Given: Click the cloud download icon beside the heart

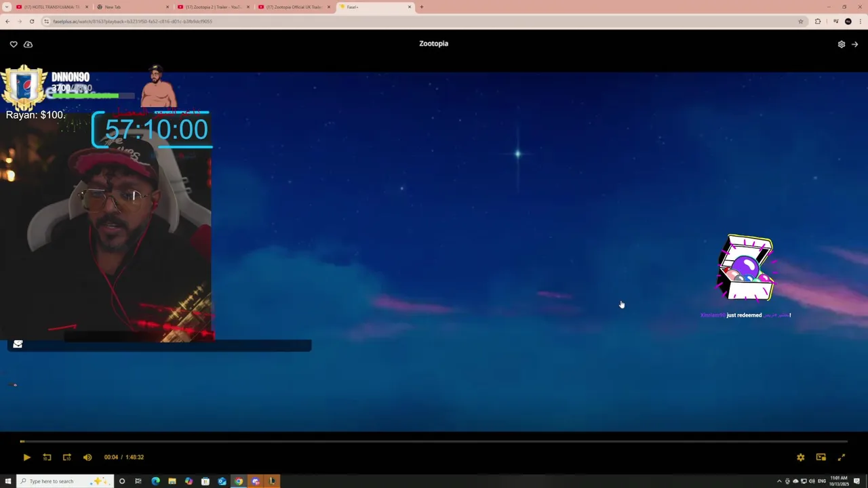Looking at the screenshot, I should 28,44.
